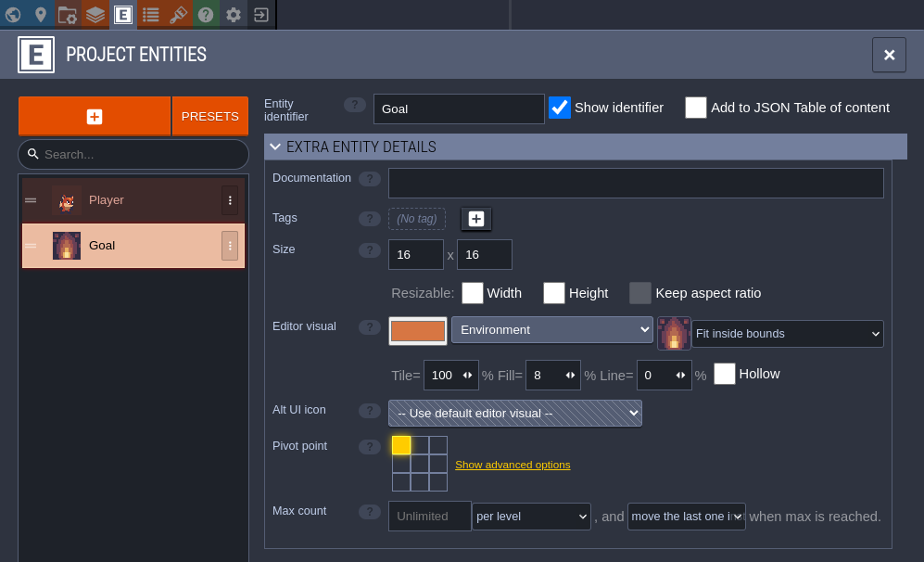Open the Auto-layer rules brush icon
This screenshot has width=924, height=562.
[178, 14]
